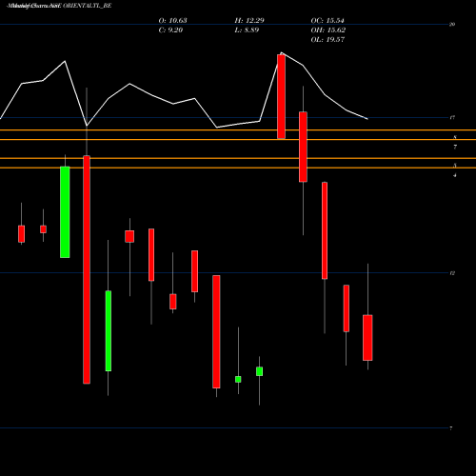
Task: Click the red candle touching the line's peak
Action: [281, 97]
